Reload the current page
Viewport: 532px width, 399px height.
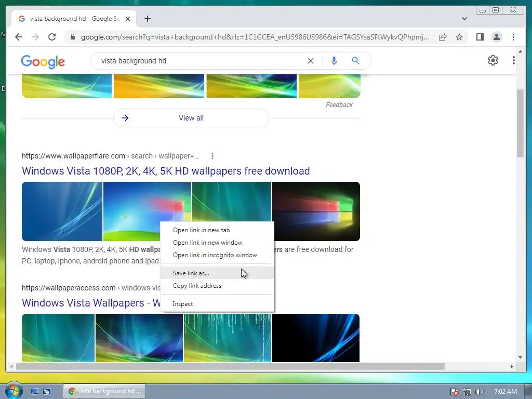[x=52, y=37]
